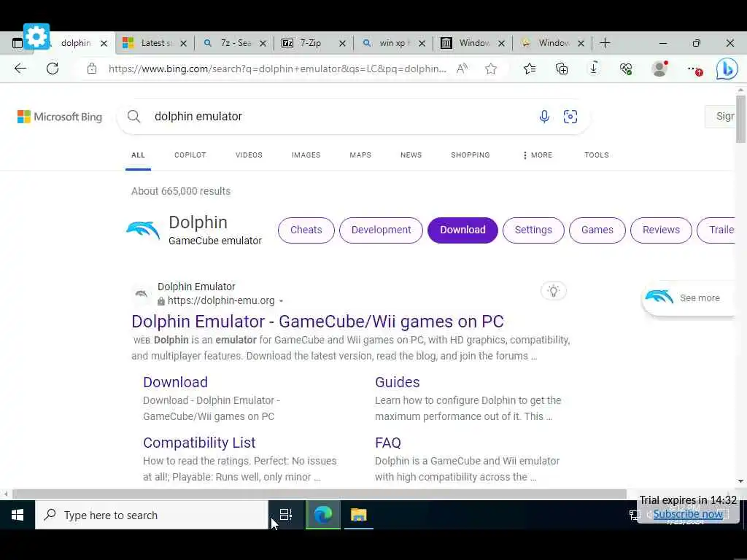Open the Guides sublink
747x560 pixels.
click(x=398, y=382)
